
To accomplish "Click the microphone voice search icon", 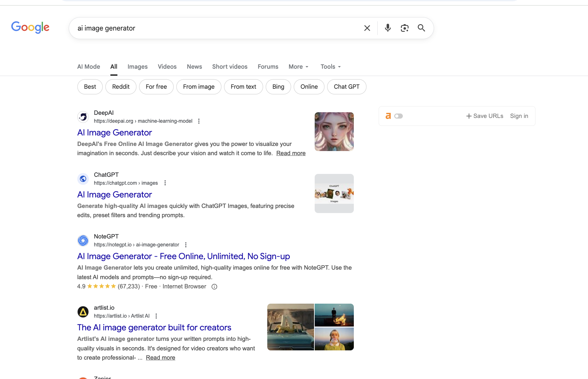I will click(x=388, y=28).
